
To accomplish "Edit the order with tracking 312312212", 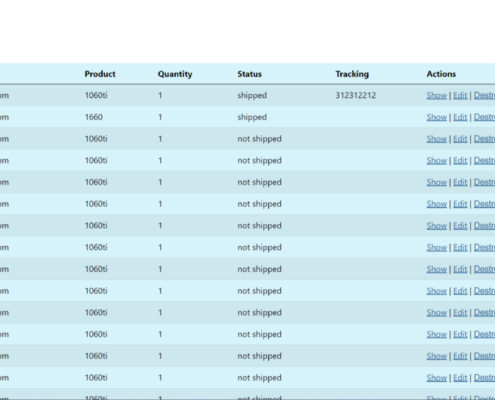I will [x=460, y=96].
